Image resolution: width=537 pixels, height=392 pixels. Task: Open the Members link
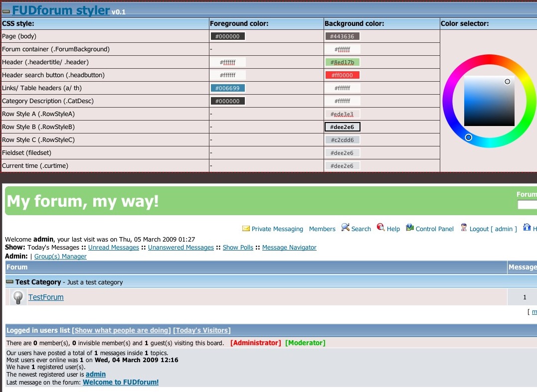click(322, 229)
